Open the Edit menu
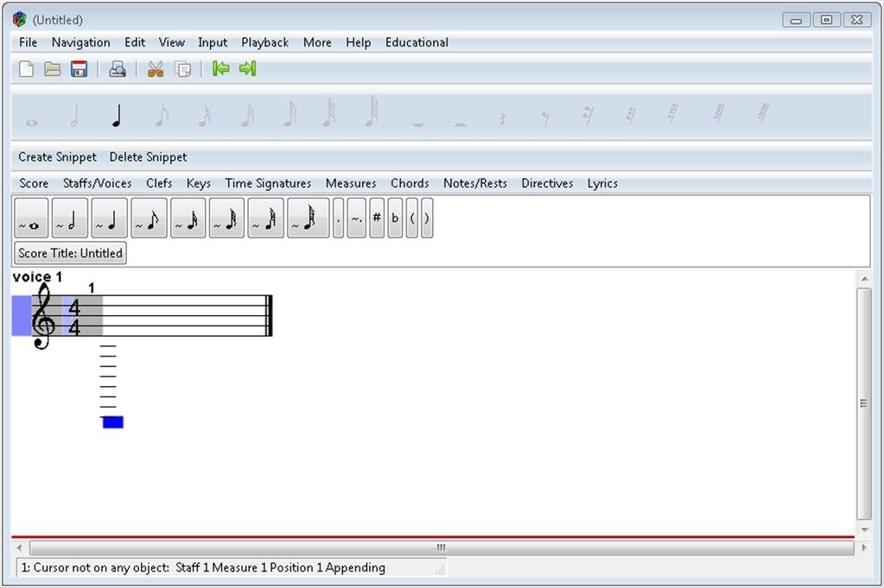 [135, 42]
